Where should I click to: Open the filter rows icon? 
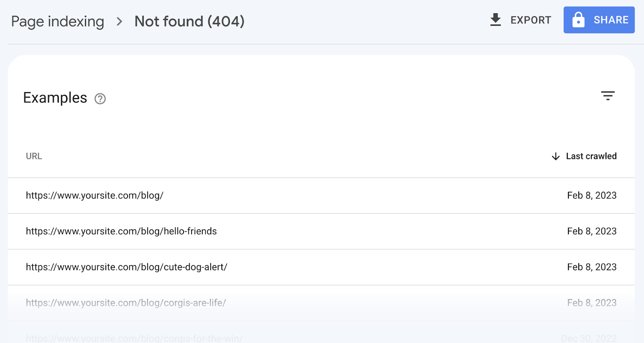point(608,96)
